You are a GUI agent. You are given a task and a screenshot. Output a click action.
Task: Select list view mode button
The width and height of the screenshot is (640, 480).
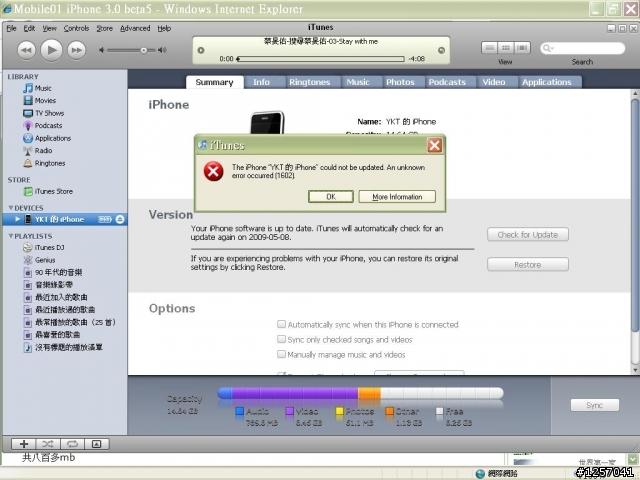coord(489,48)
